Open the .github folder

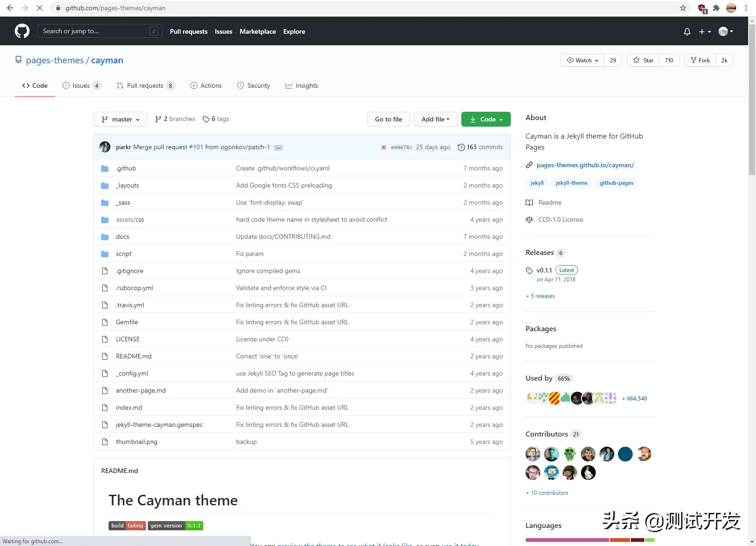126,168
